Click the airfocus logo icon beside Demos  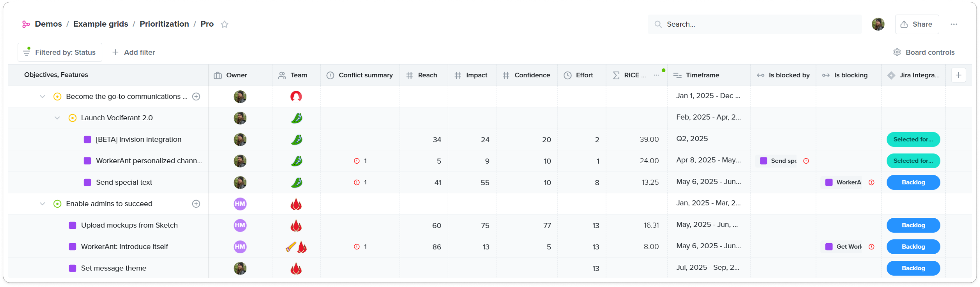point(26,24)
